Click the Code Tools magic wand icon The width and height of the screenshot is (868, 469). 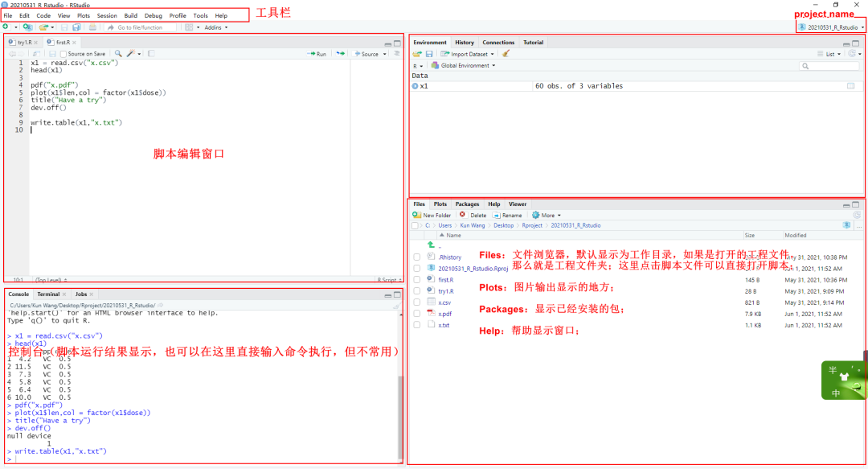(x=131, y=54)
